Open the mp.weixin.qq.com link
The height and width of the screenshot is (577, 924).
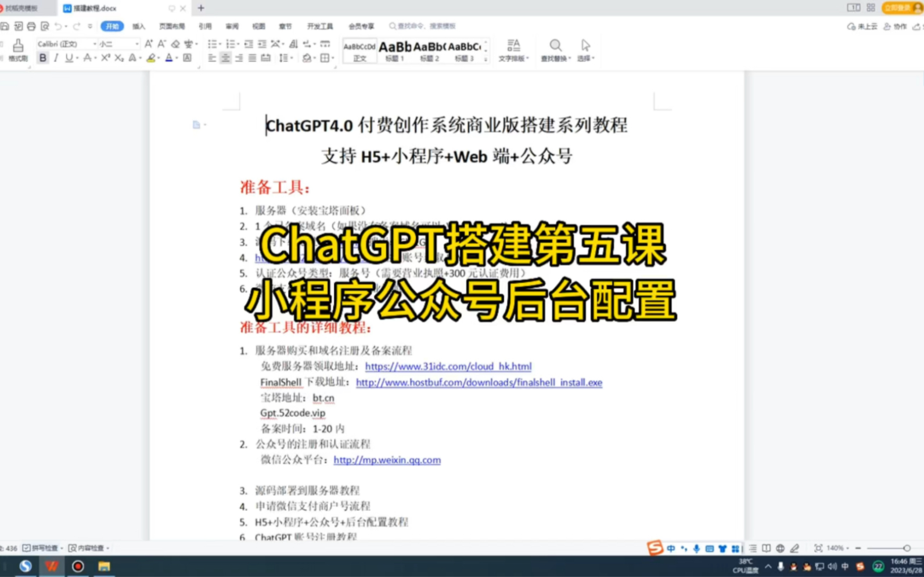(387, 460)
